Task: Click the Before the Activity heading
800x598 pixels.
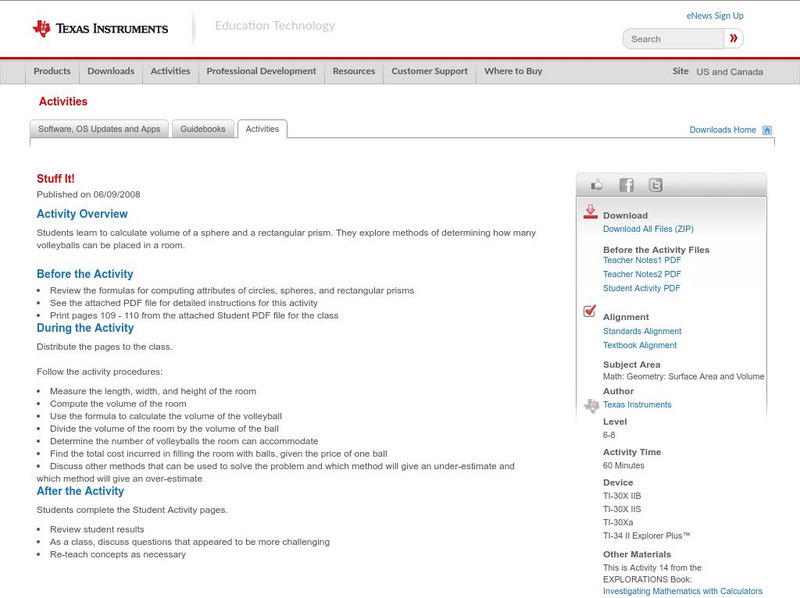Action: (x=85, y=274)
